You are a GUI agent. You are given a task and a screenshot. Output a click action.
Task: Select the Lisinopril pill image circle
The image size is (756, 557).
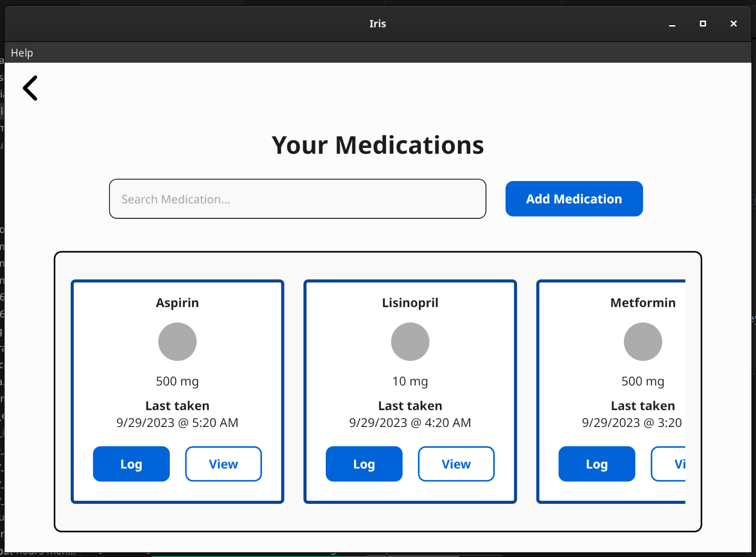click(410, 342)
